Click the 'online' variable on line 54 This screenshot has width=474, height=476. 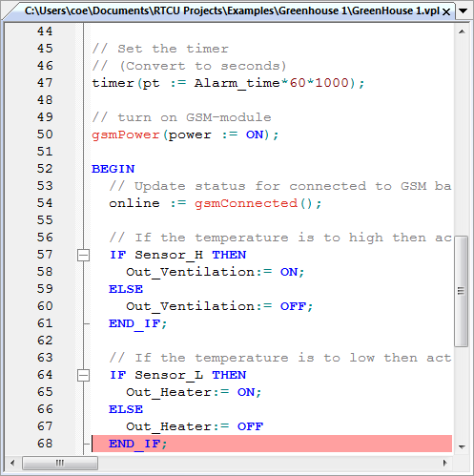[134, 203]
